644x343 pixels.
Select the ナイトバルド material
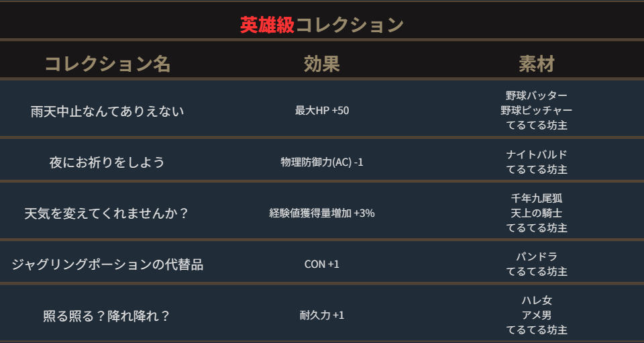(537, 154)
